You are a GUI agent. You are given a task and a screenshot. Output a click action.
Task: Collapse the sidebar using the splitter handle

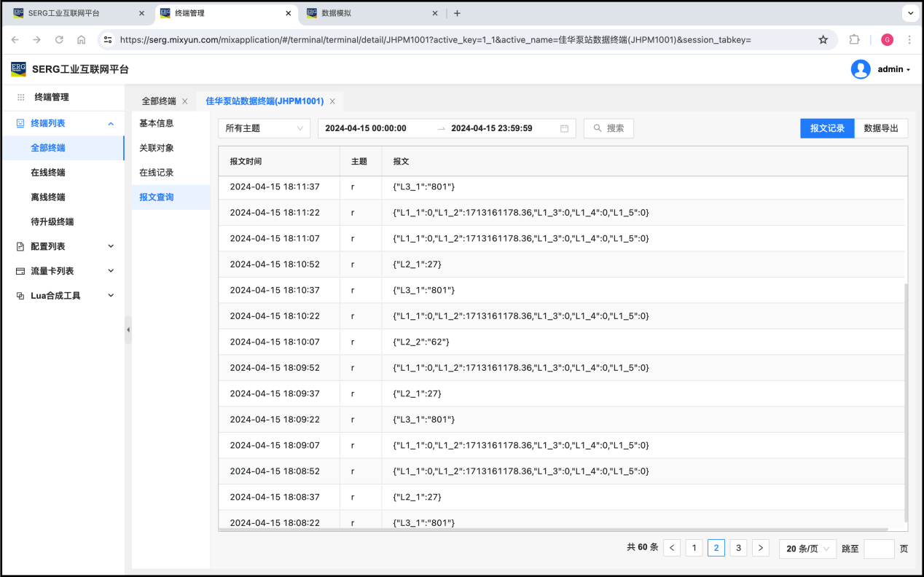click(x=128, y=330)
